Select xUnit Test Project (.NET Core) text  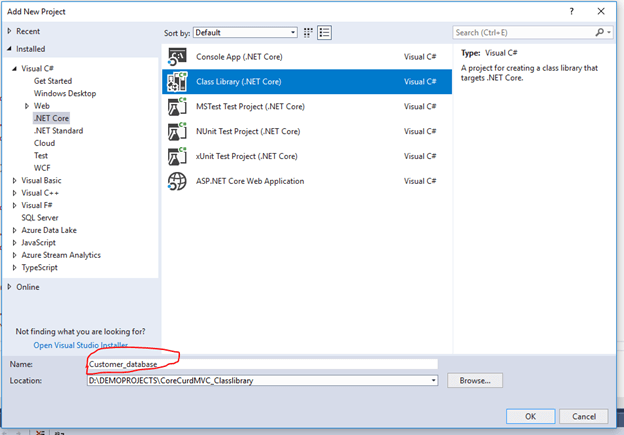tap(246, 156)
